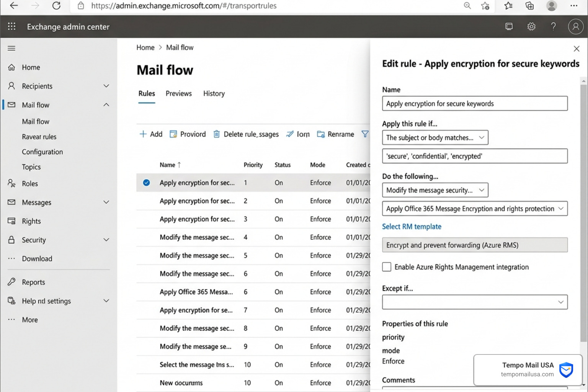
Task: Switch to the Rules tab
Action: point(147,93)
